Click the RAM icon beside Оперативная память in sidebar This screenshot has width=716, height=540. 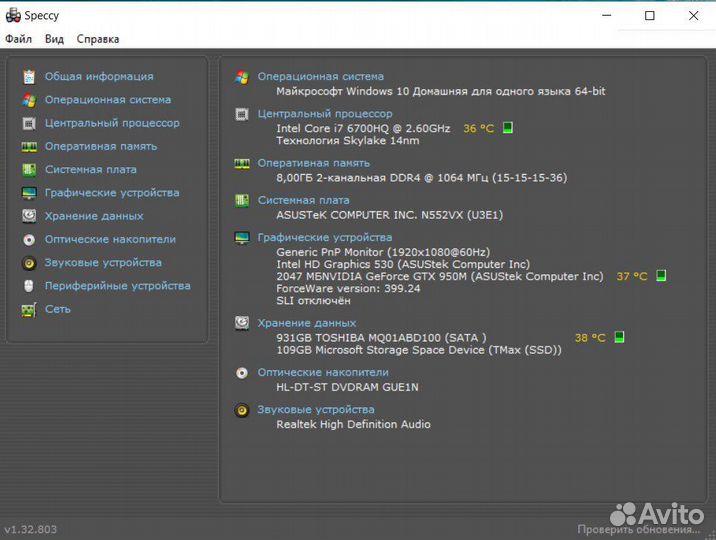(x=29, y=146)
